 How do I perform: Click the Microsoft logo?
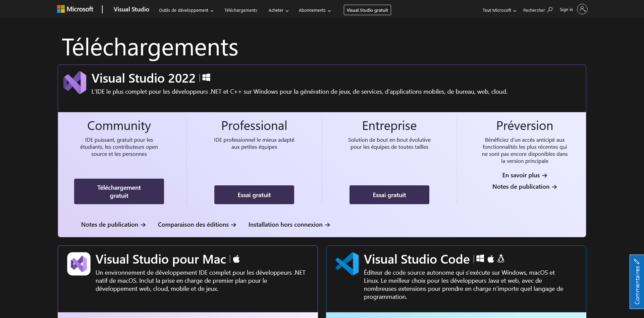coord(75,9)
